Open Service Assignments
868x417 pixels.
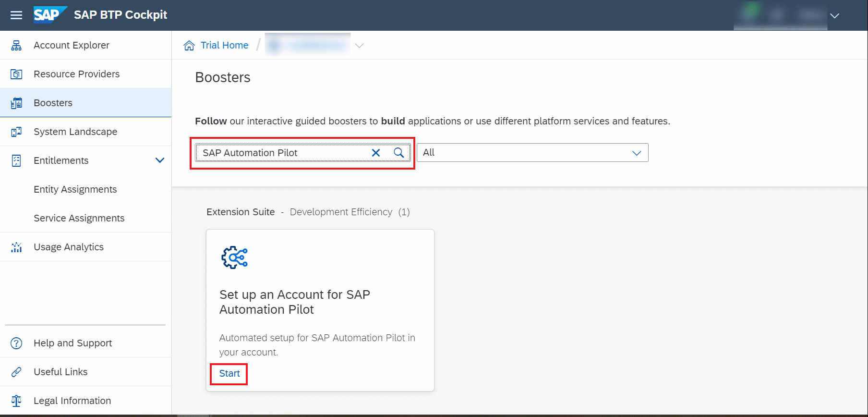click(x=79, y=218)
